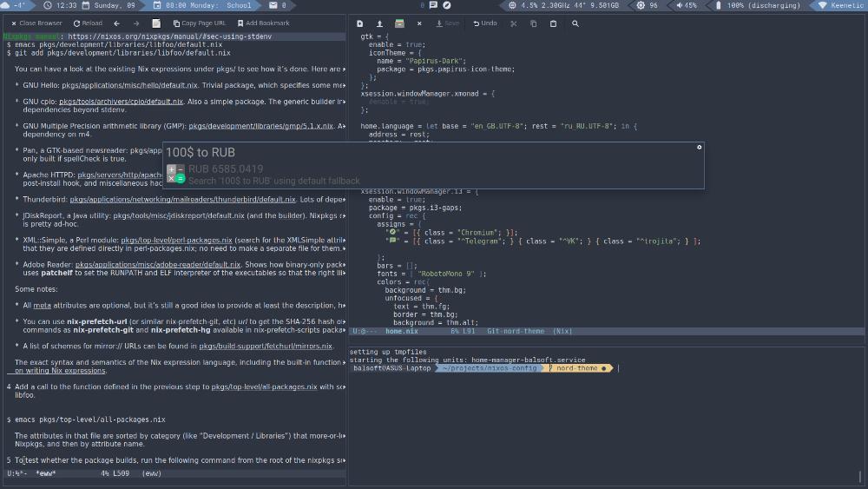Click nord-theme branch prompt segment
This screenshot has width=868, height=489.
[x=577, y=368]
